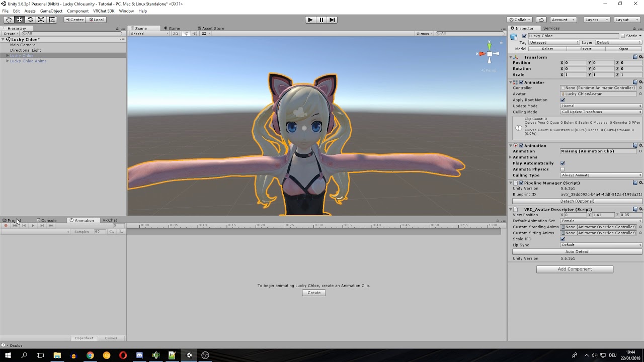The image size is (644, 362).
Task: Start Play mode with the Play button
Action: [310, 20]
